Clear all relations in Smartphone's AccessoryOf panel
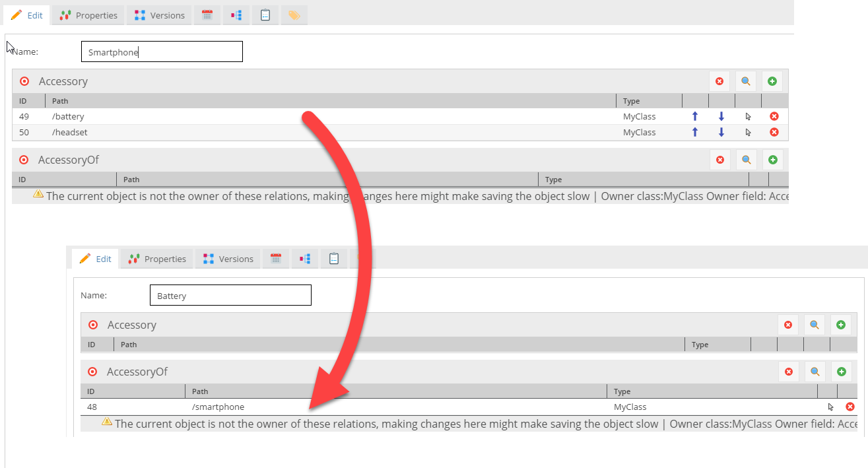This screenshot has width=868, height=468. click(x=720, y=160)
